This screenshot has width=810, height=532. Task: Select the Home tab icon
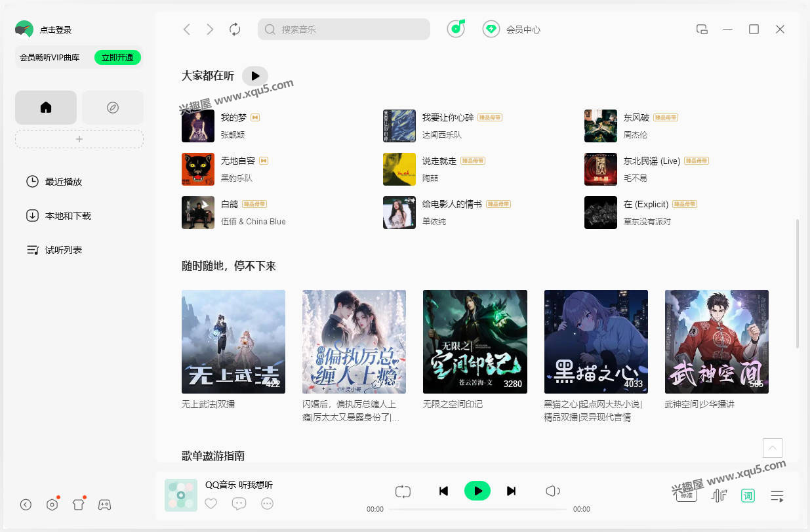pos(46,108)
